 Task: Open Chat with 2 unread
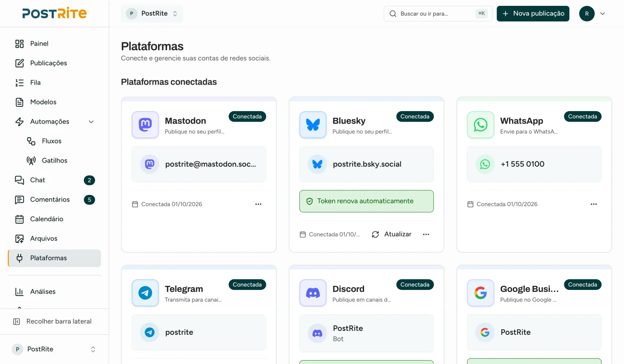pos(54,180)
